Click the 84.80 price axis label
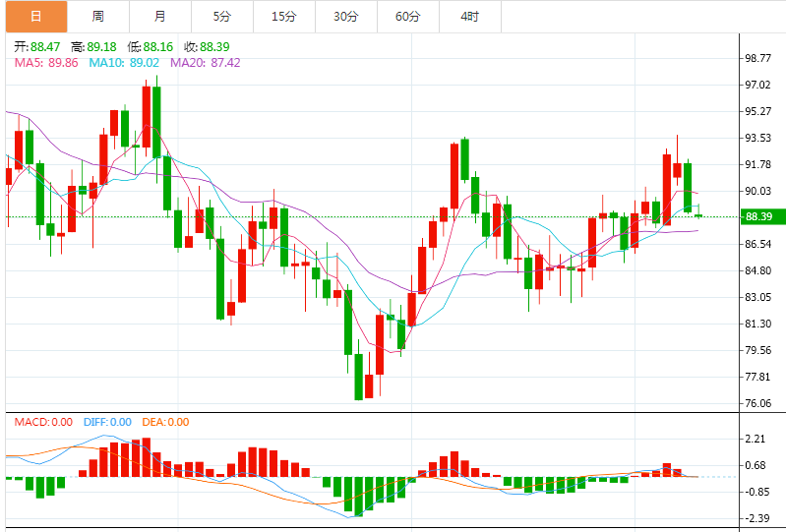 click(757, 270)
